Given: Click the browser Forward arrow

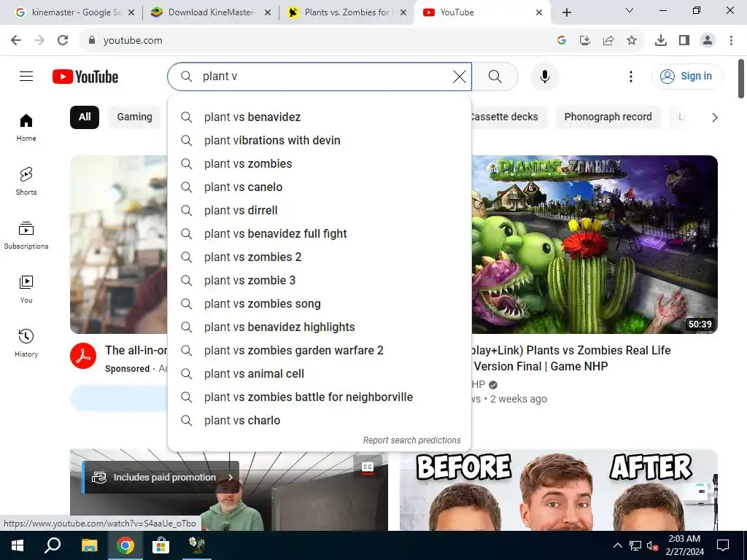Looking at the screenshot, I should tap(39, 41).
